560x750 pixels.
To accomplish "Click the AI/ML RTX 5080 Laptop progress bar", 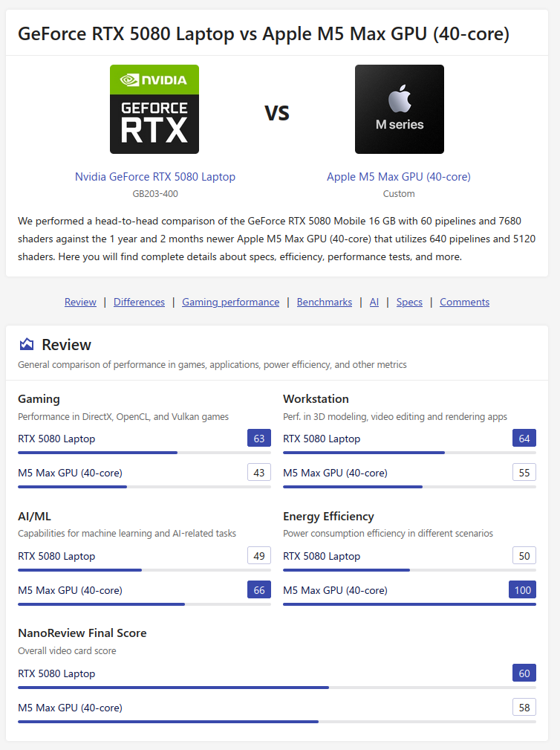I will pos(144,570).
